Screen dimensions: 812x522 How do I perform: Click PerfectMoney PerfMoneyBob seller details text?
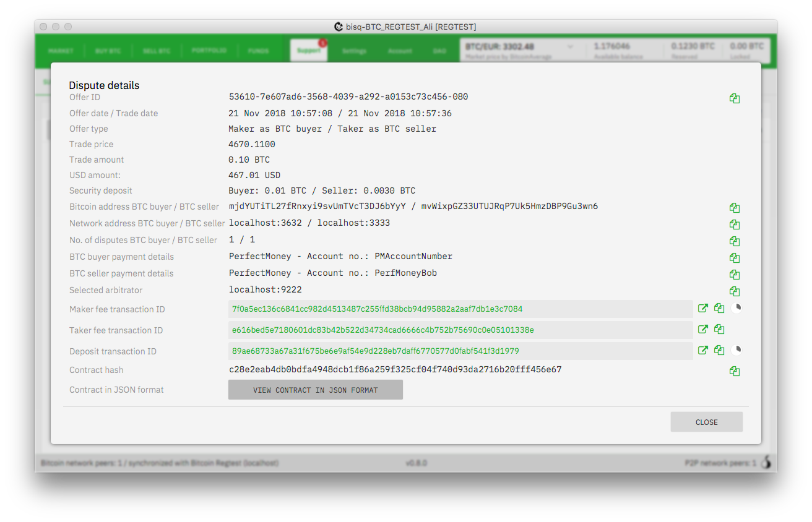[x=333, y=273]
